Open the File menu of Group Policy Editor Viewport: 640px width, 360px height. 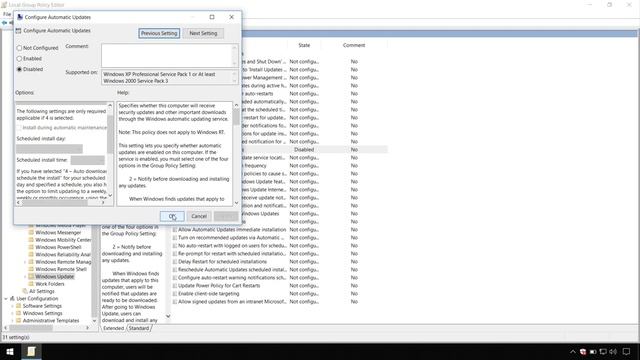point(7,14)
